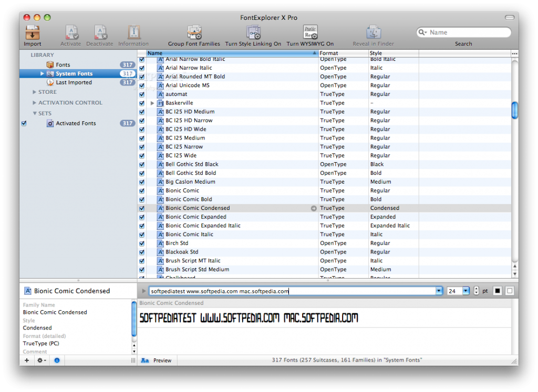Click the font list vertical scrollbar thumb
Image resolution: width=538 pixels, height=392 pixels.
514,110
